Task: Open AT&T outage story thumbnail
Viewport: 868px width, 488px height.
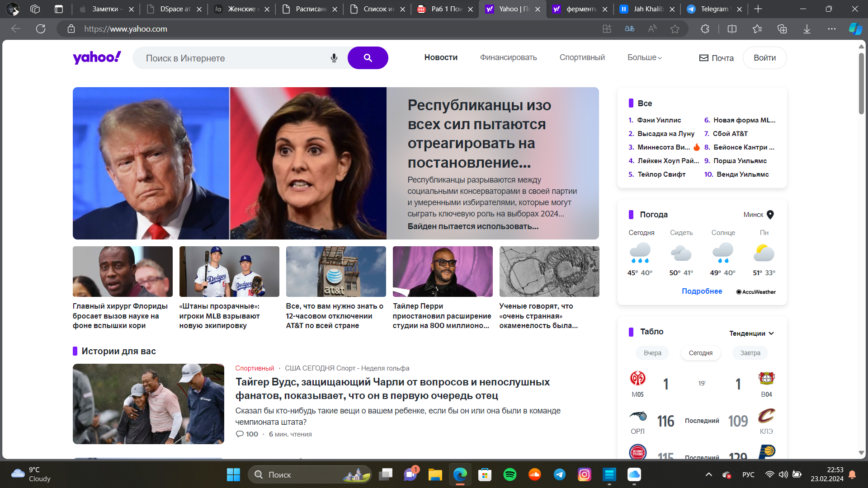Action: 336,272
